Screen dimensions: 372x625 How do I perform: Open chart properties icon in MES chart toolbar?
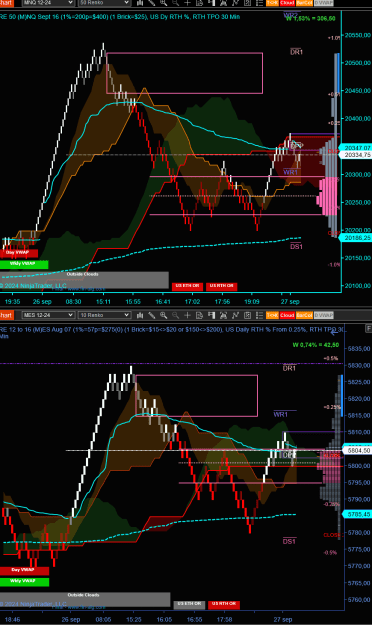[x=248, y=315]
